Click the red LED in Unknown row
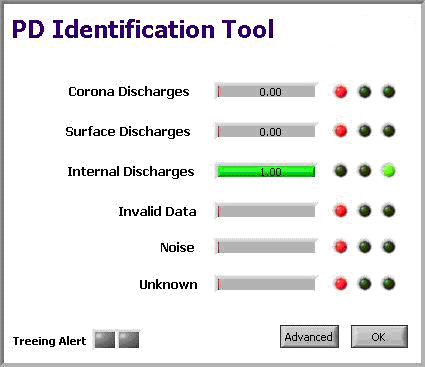Viewport: 425px width, 367px height. pyautogui.click(x=341, y=284)
